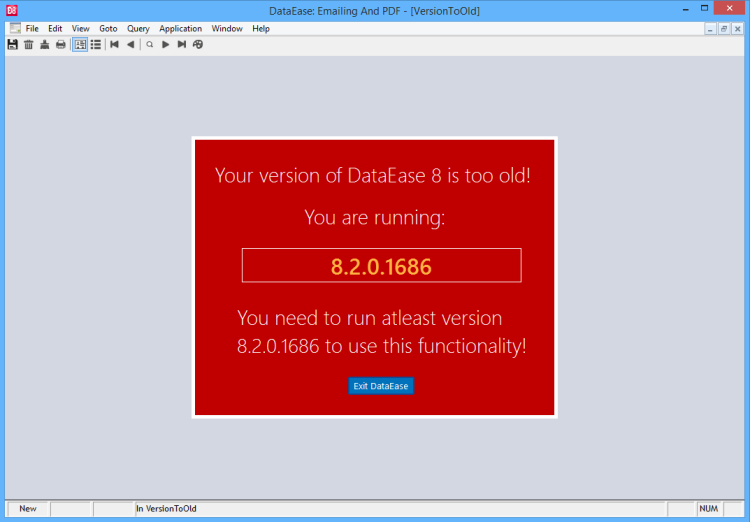Screen dimensions: 750x522
Task: Go to the last record
Action: click(182, 44)
